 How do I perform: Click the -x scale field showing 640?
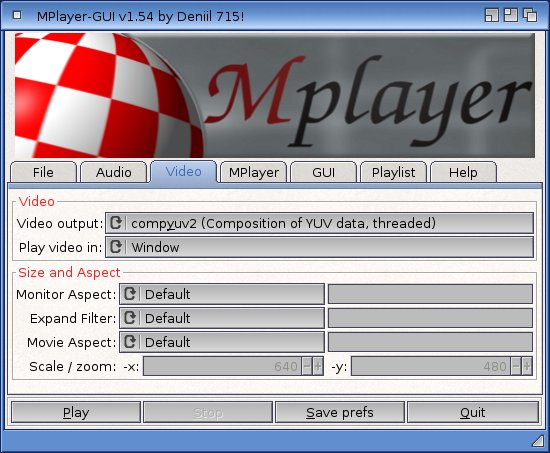pos(222,366)
